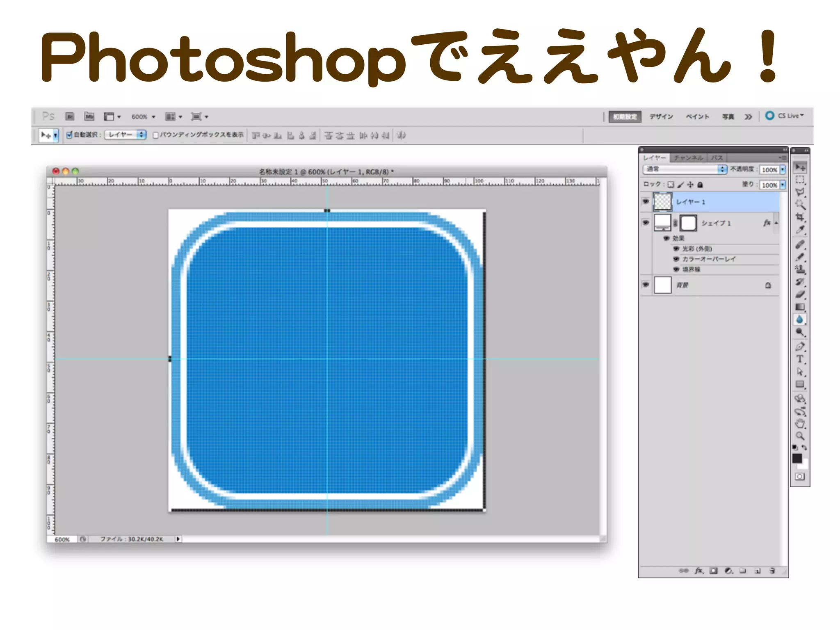This screenshot has height=630, width=840.
Task: Switch to the チャンネル tab
Action: click(688, 158)
